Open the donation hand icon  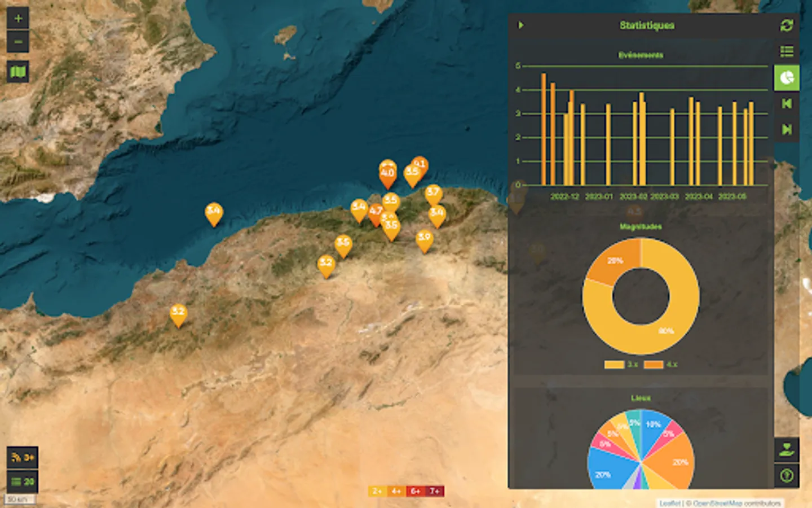tap(787, 450)
